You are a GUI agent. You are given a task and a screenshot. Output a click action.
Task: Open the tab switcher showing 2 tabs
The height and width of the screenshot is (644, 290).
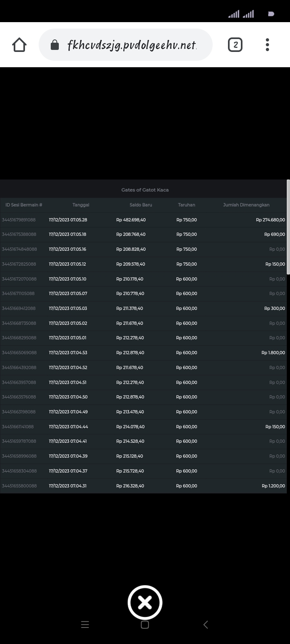click(235, 45)
